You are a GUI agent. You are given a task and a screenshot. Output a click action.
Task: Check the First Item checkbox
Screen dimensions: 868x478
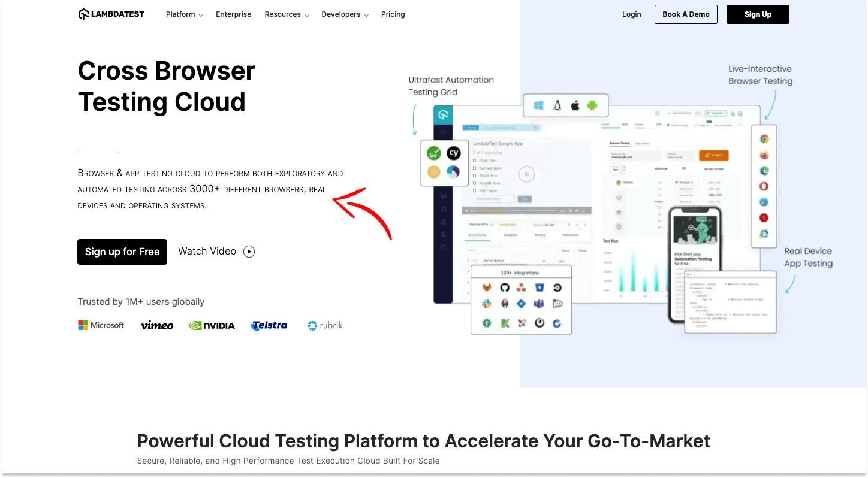point(475,161)
